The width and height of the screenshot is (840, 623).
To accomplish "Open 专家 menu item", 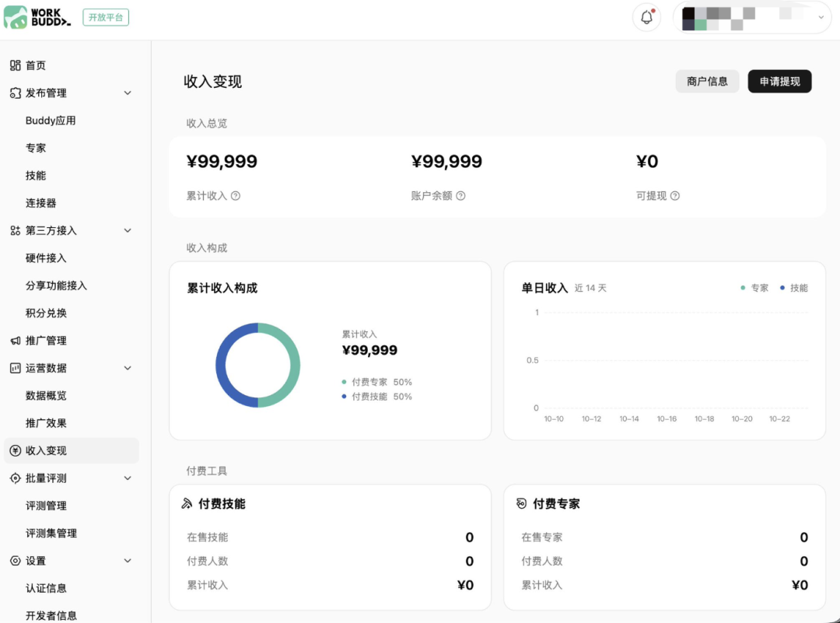I will tap(36, 149).
